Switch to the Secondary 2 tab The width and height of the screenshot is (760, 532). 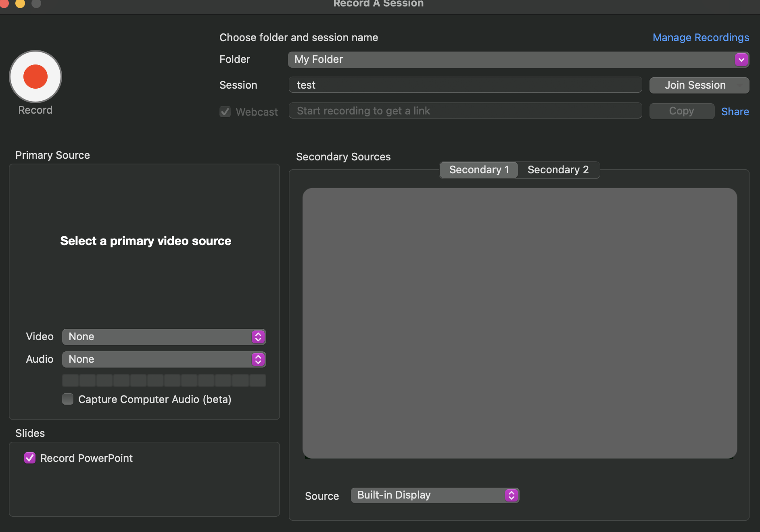pyautogui.click(x=558, y=170)
